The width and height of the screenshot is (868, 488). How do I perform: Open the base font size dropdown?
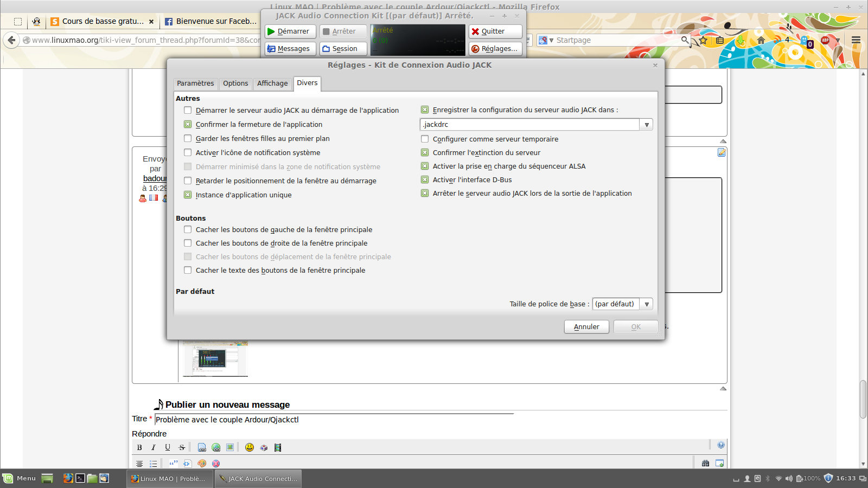pos(647,304)
